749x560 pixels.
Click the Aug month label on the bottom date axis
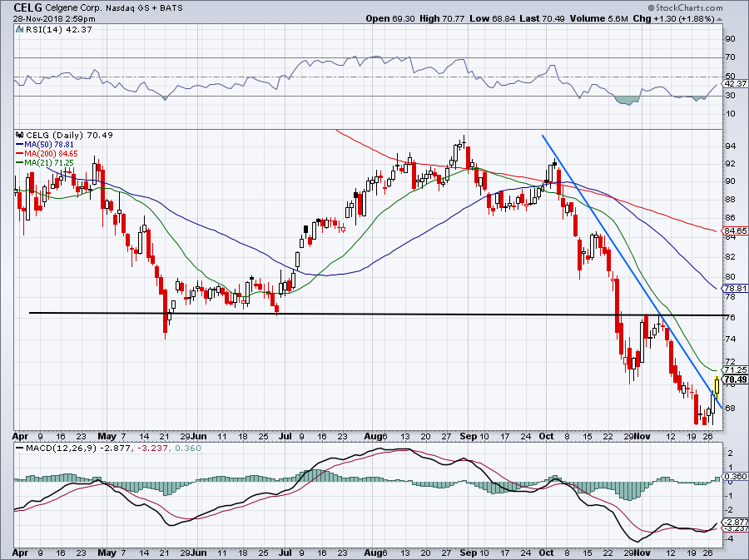click(x=373, y=553)
